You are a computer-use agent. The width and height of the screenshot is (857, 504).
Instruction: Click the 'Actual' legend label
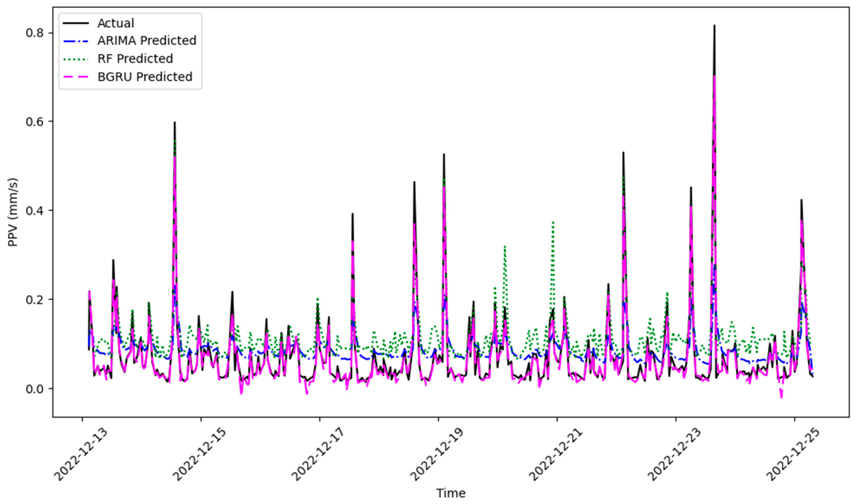pos(116,23)
